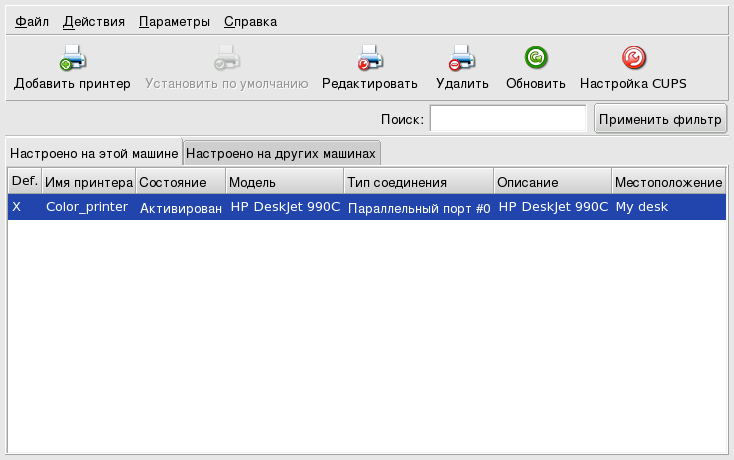Screen dimensions: 734x460
Task: Click into the Поиск search field
Action: click(507, 119)
